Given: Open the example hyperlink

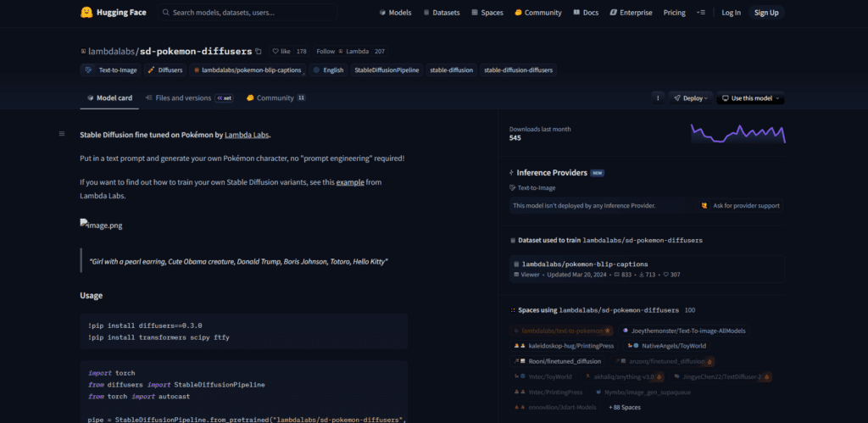Looking at the screenshot, I should pyautogui.click(x=350, y=181).
